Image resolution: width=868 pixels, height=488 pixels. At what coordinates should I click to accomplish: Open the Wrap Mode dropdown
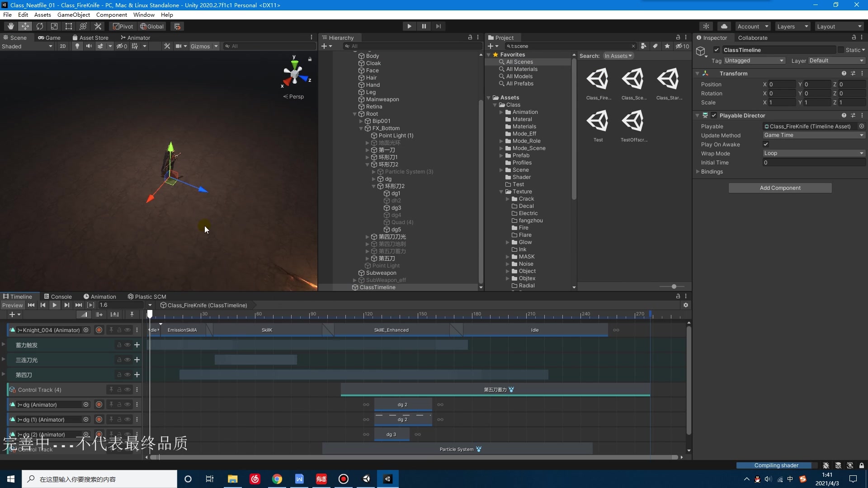[813, 153]
